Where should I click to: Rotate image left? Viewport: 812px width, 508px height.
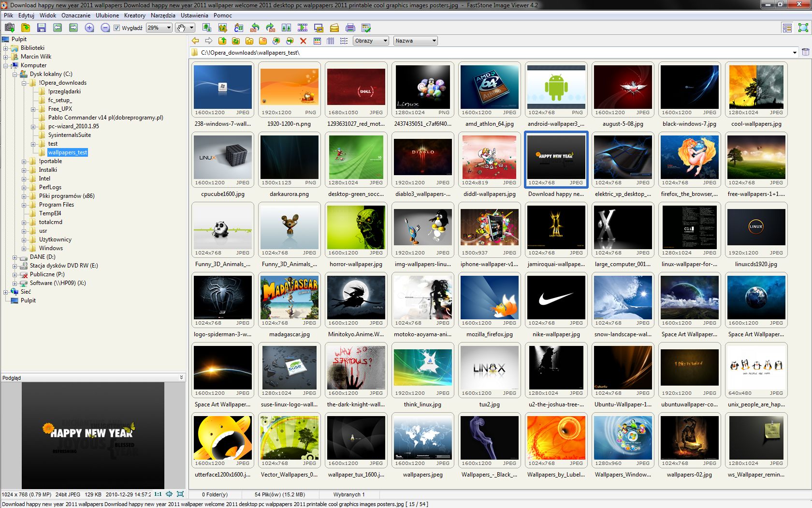click(x=255, y=28)
